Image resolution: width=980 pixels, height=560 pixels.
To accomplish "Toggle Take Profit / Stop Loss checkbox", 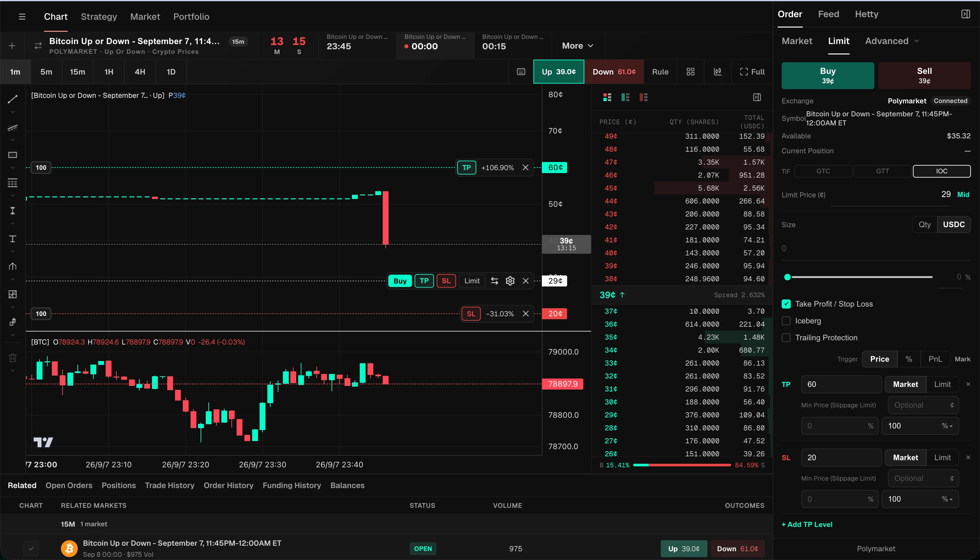I will pos(786,304).
